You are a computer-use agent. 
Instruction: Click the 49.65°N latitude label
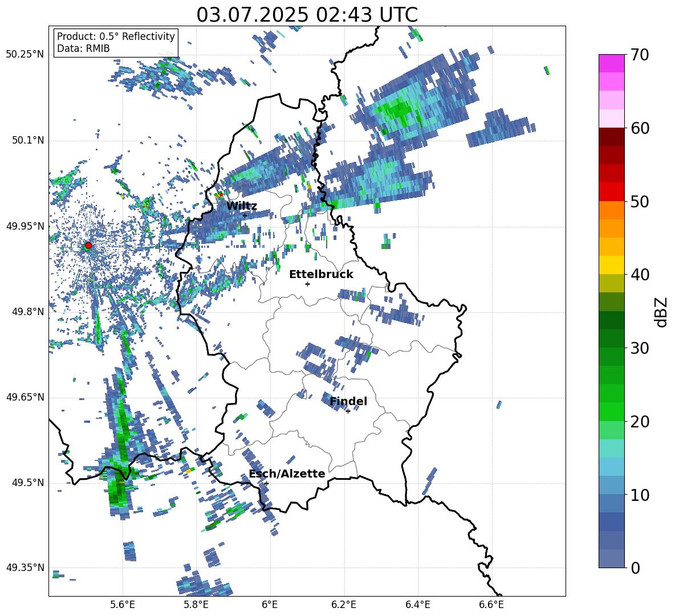pyautogui.click(x=25, y=397)
